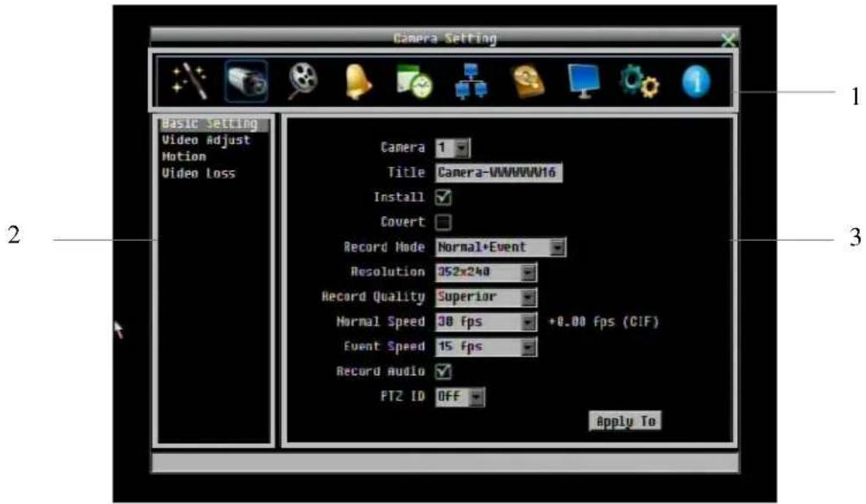Open network settings icon
The height and width of the screenshot is (504, 866).
pyautogui.click(x=471, y=81)
